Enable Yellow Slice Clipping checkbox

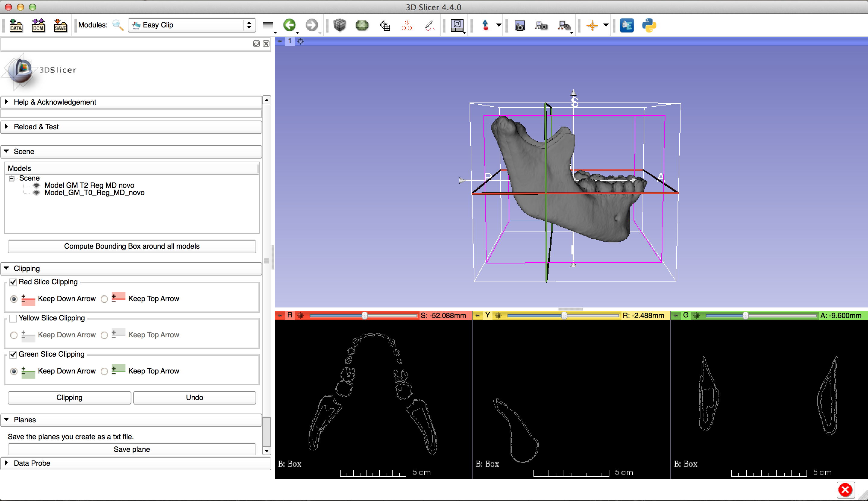[13, 318]
